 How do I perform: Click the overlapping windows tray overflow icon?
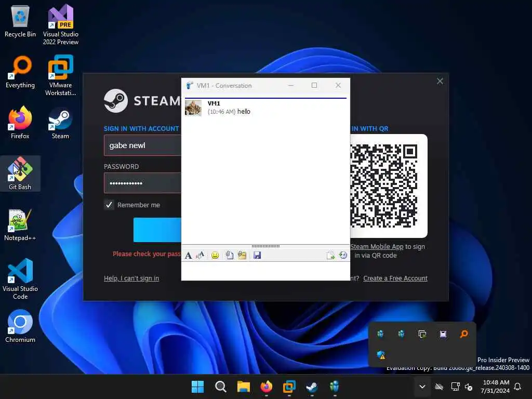click(x=422, y=334)
